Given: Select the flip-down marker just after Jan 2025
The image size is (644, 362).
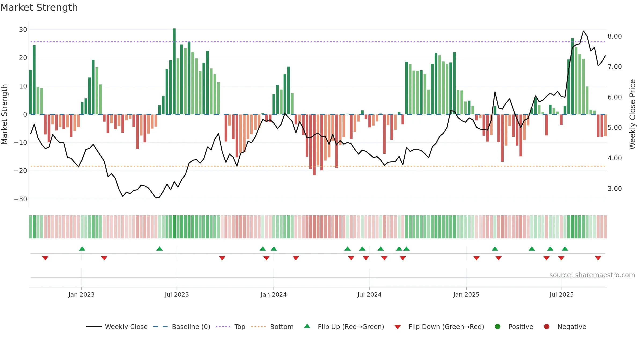Looking at the screenshot, I should (477, 258).
